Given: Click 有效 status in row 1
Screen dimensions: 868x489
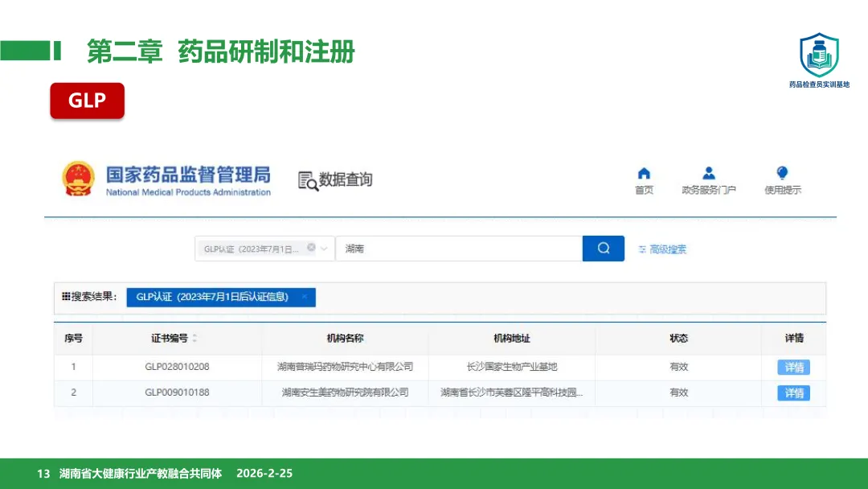Looking at the screenshot, I should point(678,367).
